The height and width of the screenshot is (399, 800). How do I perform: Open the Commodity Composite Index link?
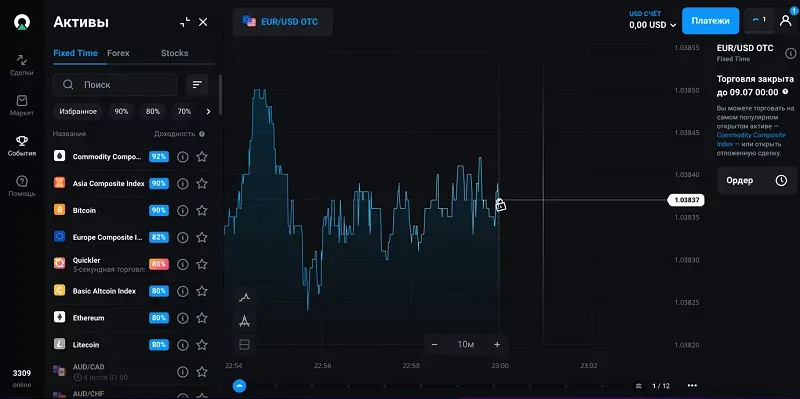751,140
